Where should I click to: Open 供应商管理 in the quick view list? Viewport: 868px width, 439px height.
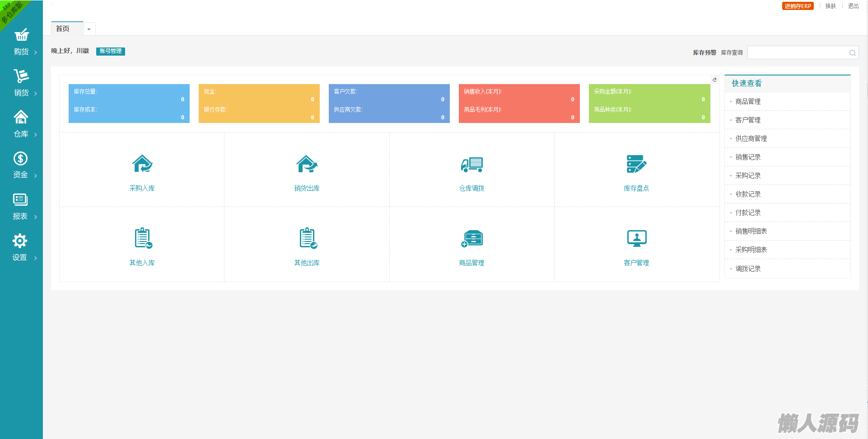(751, 139)
